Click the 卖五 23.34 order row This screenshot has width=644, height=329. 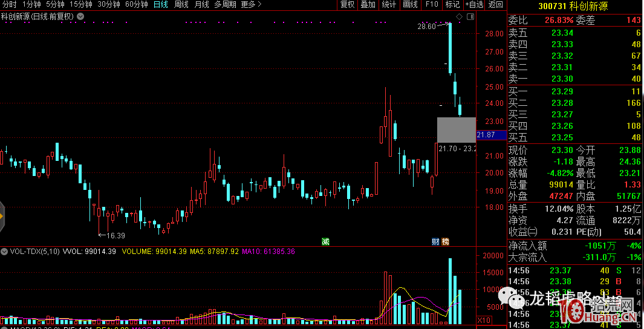[x=575, y=33]
